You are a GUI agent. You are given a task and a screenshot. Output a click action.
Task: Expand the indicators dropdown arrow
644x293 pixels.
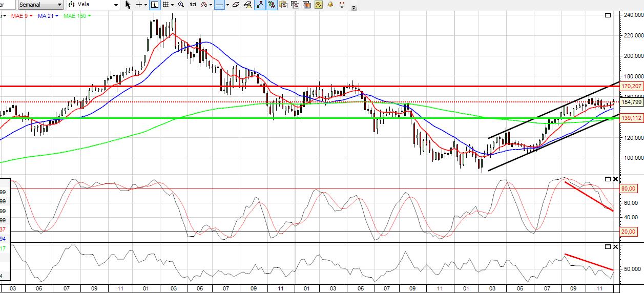pyautogui.click(x=211, y=5)
